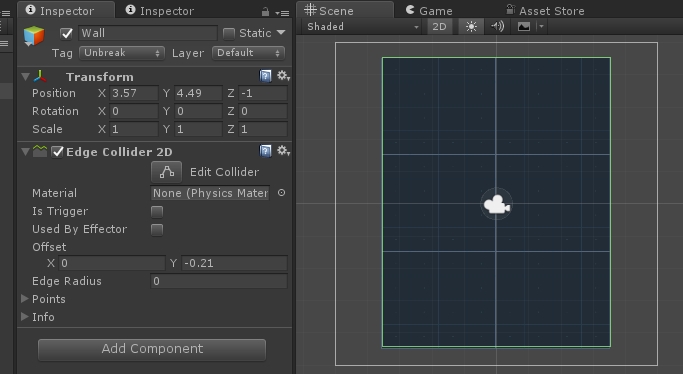Switch to the first Inspector tab
This screenshot has height=374, width=683.
(66, 10)
